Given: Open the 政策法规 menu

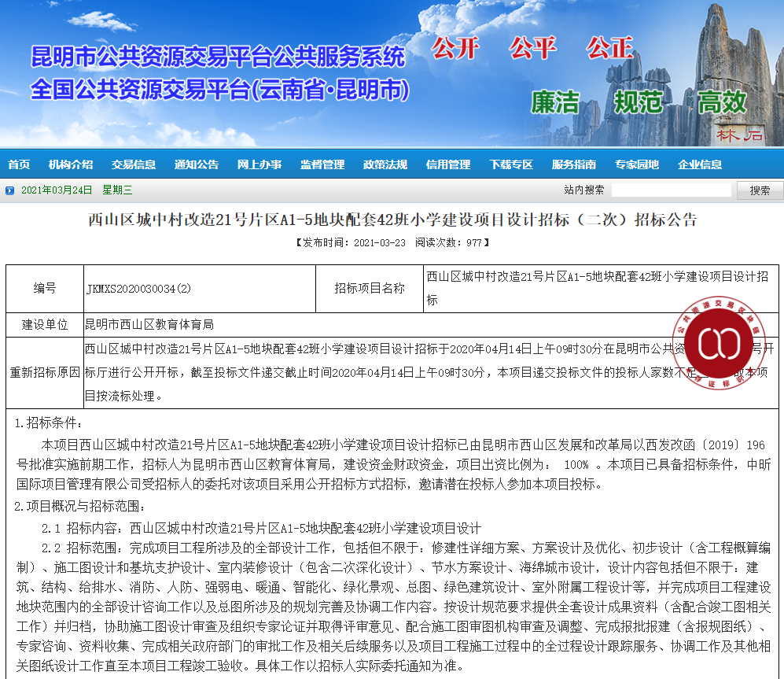Looking at the screenshot, I should click(x=385, y=164).
